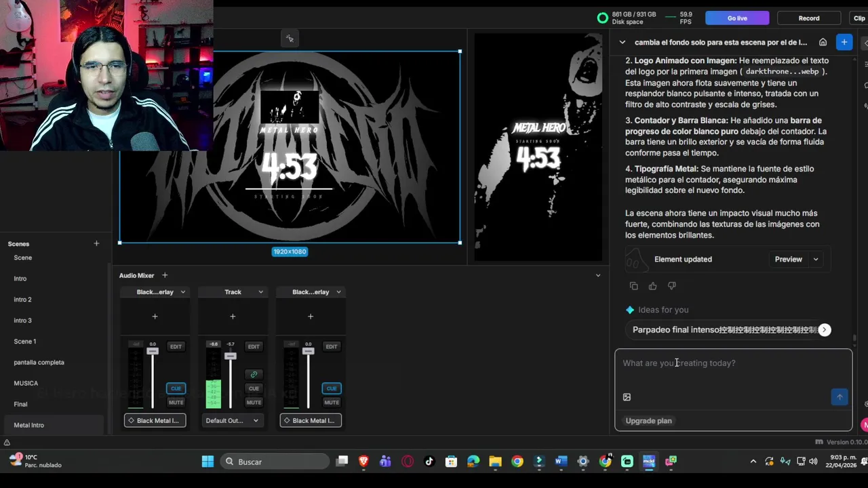Edit the first Black...erlay audio track
868x488 pixels.
tap(176, 346)
